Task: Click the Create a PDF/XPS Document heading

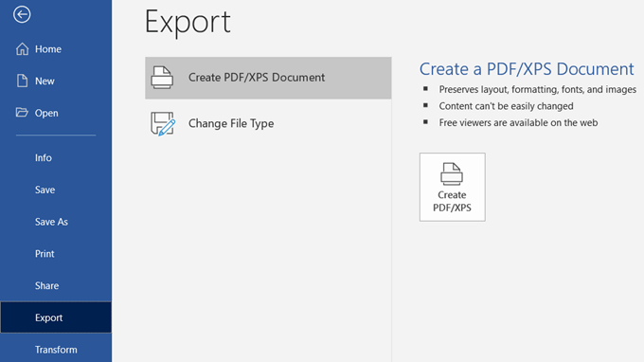Action: pos(527,68)
